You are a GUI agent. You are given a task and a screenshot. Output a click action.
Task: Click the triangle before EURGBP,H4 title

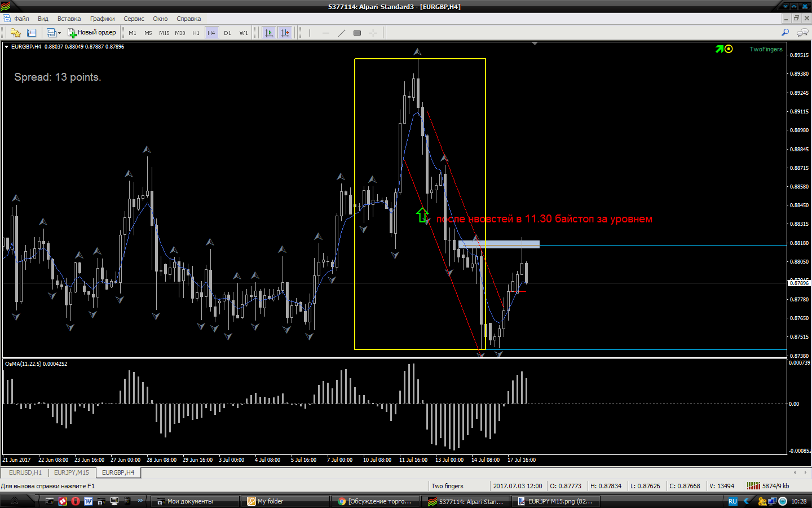click(7, 47)
